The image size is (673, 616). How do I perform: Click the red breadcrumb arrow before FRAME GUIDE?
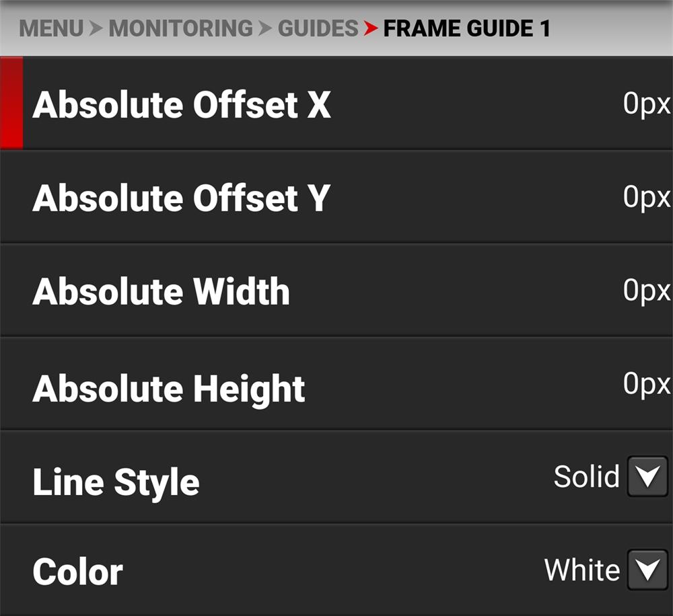coord(370,28)
